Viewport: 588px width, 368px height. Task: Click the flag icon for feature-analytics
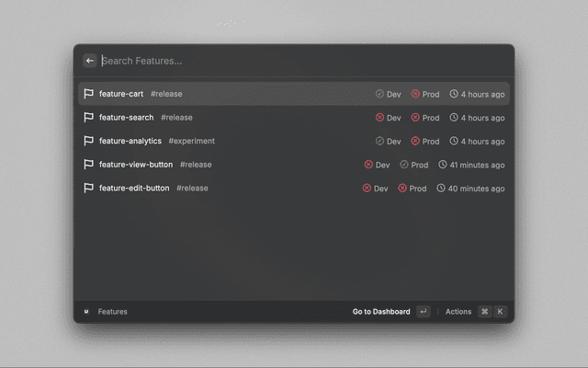click(89, 141)
